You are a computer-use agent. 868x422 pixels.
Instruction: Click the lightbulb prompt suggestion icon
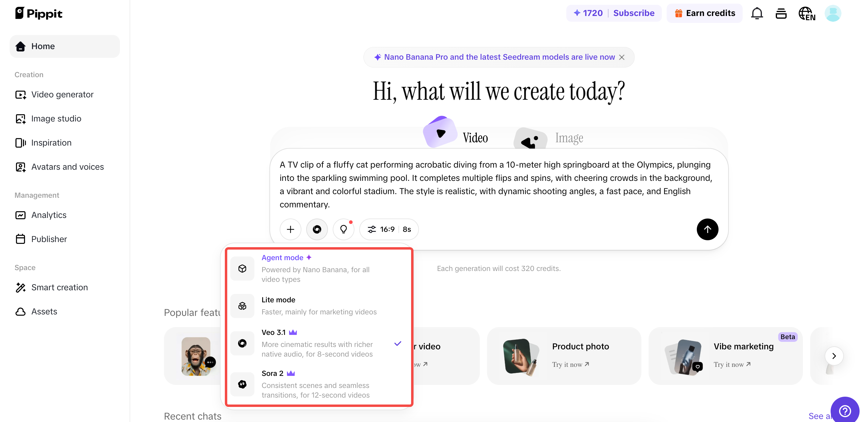[343, 229]
